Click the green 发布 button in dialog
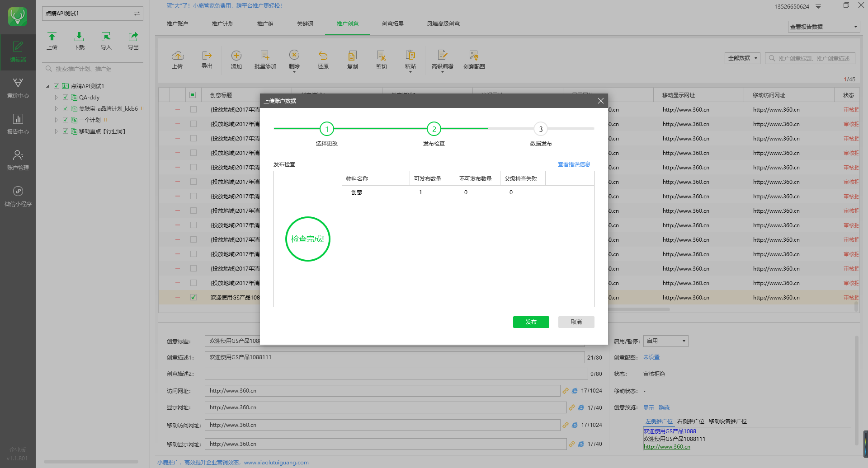868x468 pixels. click(531, 322)
